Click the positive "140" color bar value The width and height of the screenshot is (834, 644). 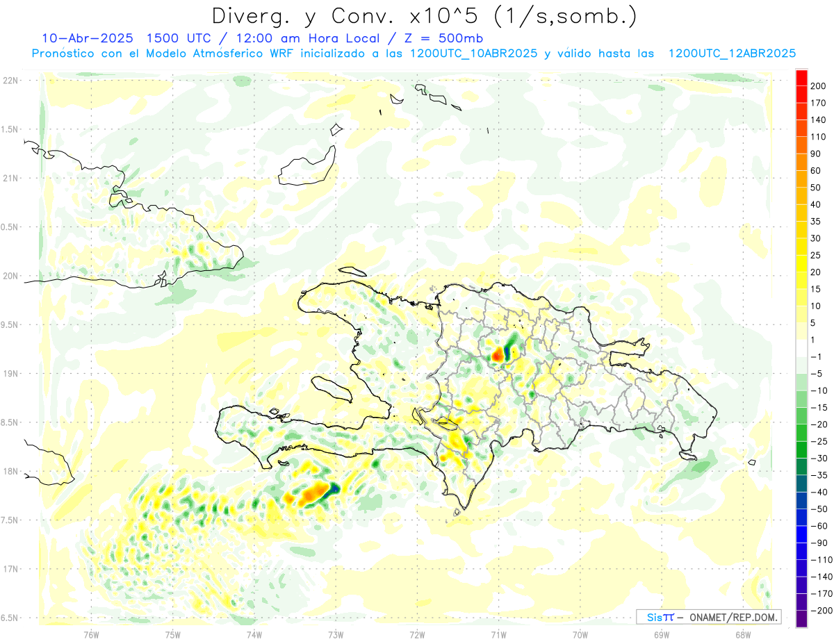(818, 119)
